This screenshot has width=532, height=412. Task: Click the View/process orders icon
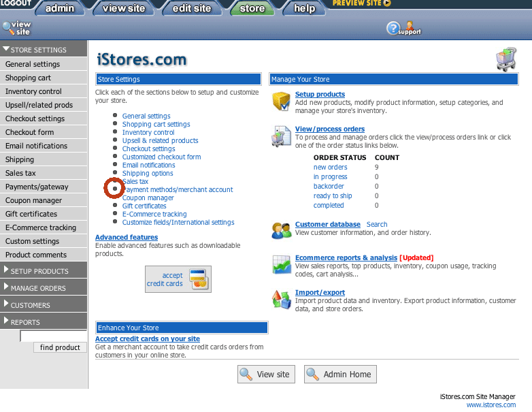click(282, 136)
